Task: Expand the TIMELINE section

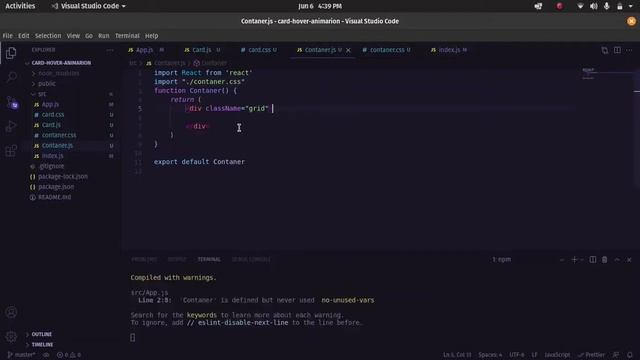Action: tap(42, 345)
